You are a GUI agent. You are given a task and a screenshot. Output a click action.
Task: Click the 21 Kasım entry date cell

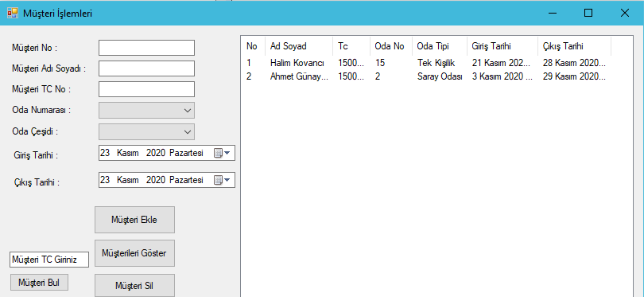pyautogui.click(x=502, y=63)
